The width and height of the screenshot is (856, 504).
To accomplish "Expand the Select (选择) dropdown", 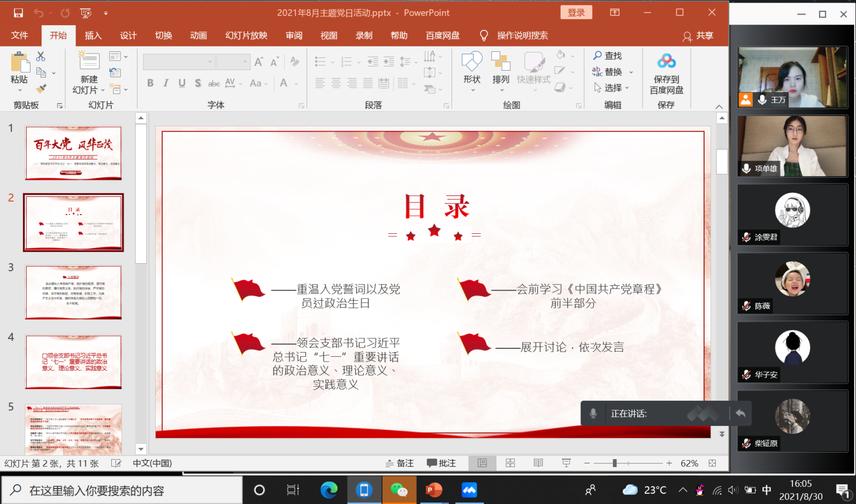I will 627,88.
